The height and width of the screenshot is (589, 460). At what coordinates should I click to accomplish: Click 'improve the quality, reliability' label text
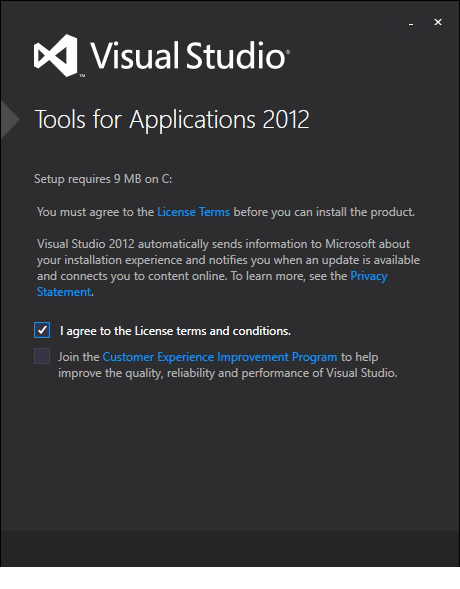228,373
